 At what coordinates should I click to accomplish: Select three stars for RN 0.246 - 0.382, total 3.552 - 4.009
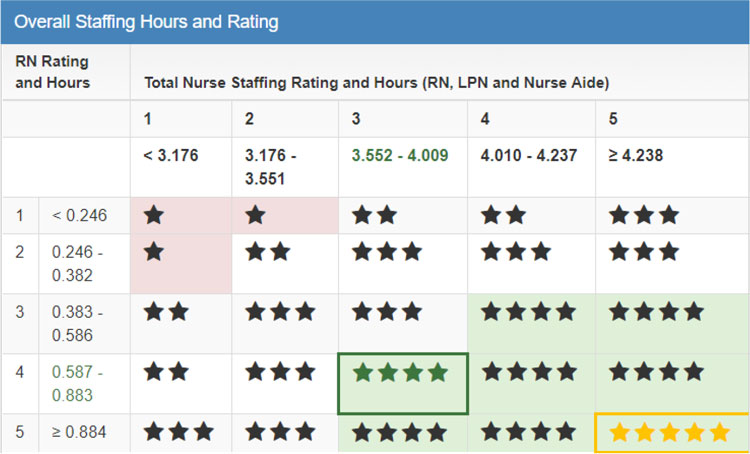point(387,252)
